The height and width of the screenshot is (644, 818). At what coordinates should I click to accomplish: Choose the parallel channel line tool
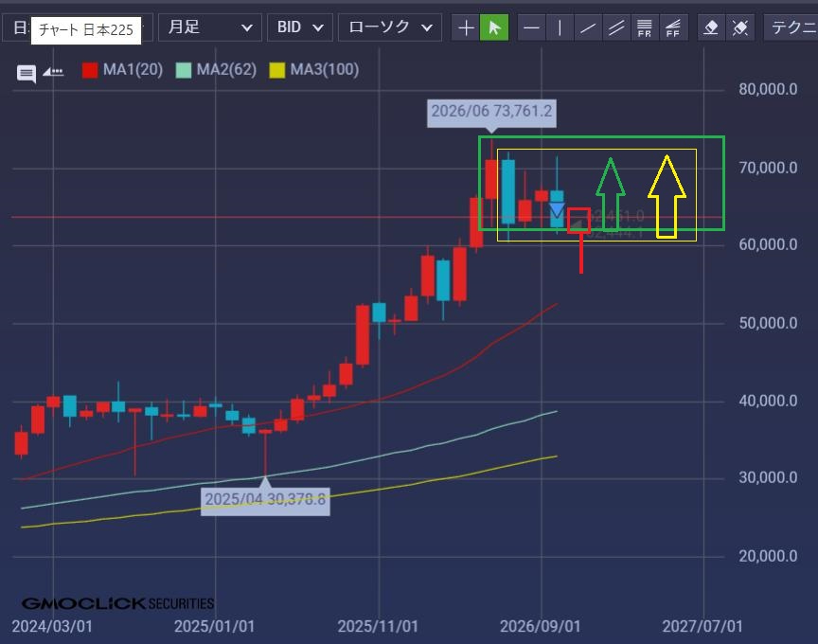[616, 27]
